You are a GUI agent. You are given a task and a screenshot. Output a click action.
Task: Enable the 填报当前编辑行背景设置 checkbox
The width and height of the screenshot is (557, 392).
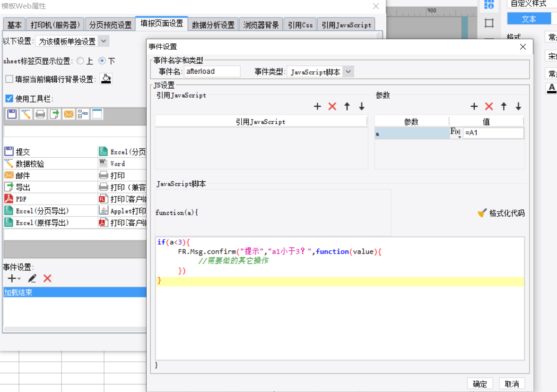pyautogui.click(x=9, y=79)
